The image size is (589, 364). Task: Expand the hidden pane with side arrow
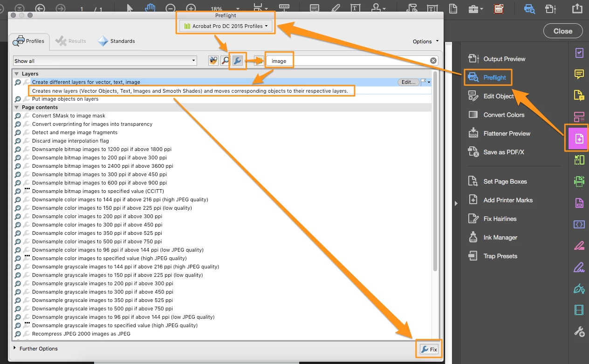pyautogui.click(x=456, y=203)
